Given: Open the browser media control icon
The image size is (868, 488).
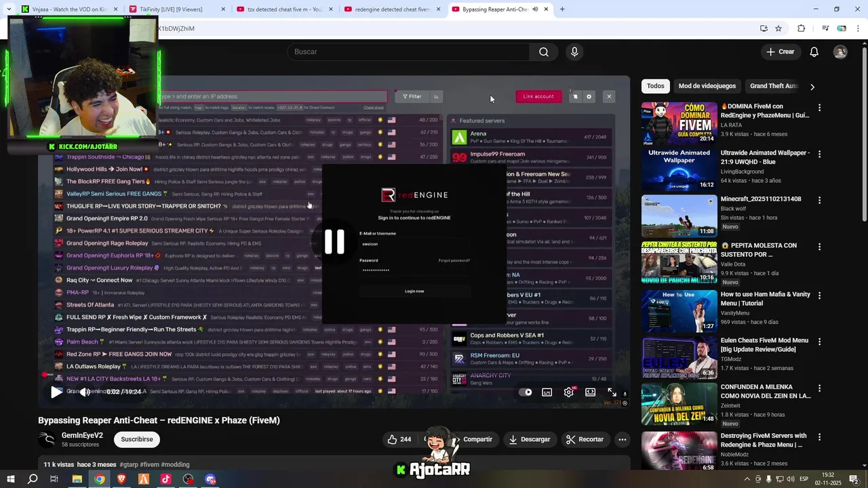Looking at the screenshot, I should pyautogui.click(x=825, y=28).
